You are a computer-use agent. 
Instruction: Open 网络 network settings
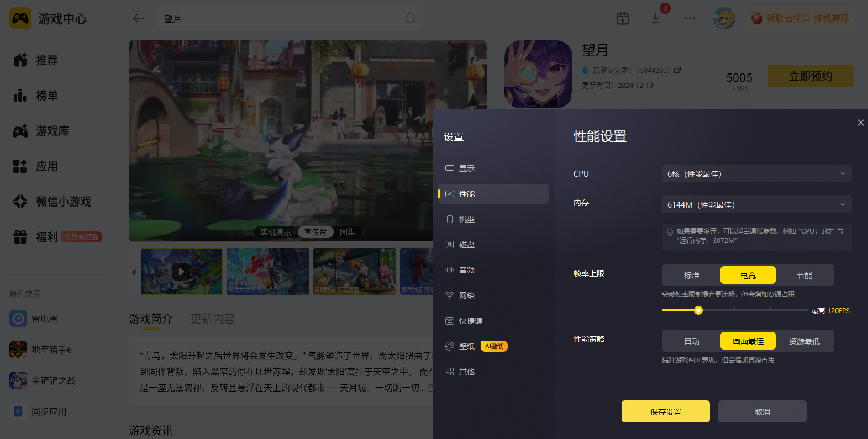pos(493,295)
